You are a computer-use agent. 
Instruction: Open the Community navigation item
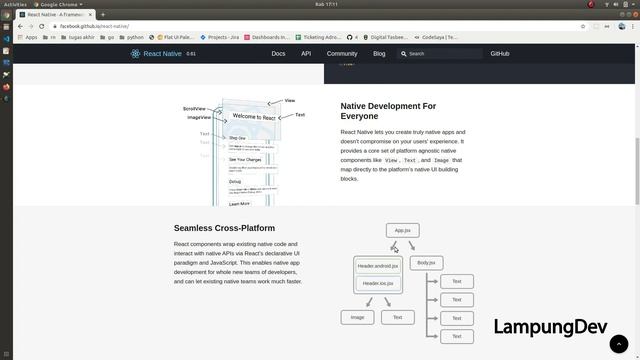click(342, 53)
